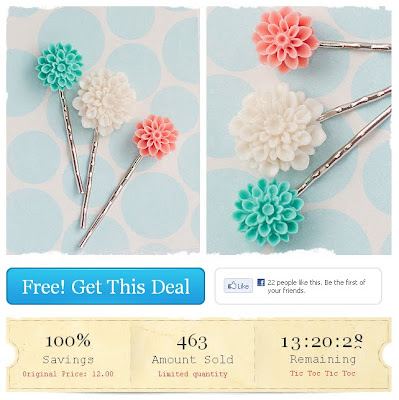Click the Facebook logo icon beside like count
Image resolution: width=399 pixels, height=400 pixels.
pos(261,283)
